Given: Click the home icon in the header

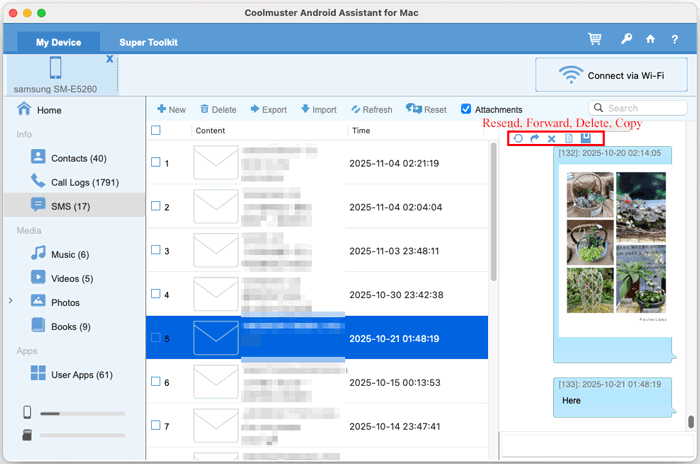Looking at the screenshot, I should click(650, 39).
